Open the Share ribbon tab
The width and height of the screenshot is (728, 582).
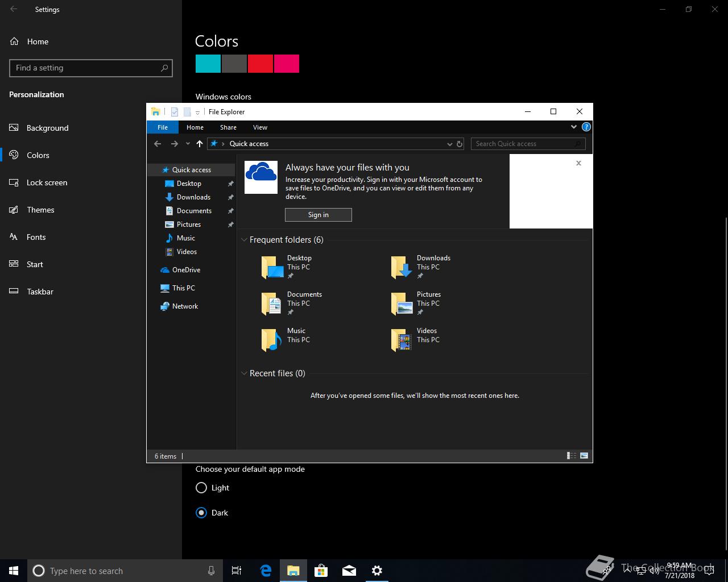[x=228, y=127]
